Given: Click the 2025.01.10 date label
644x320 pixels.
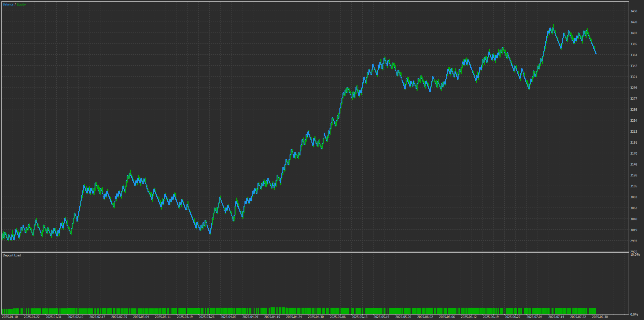Looking at the screenshot, I should pyautogui.click(x=10, y=317).
